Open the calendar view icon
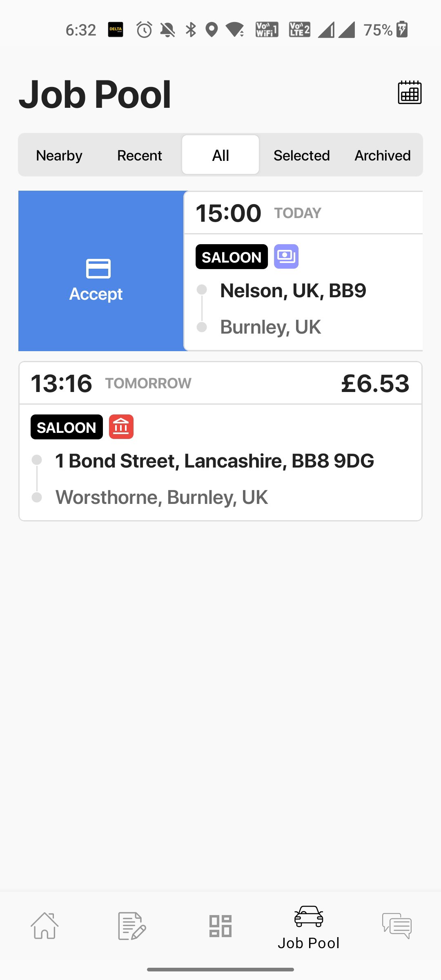The width and height of the screenshot is (441, 980). 410,93
